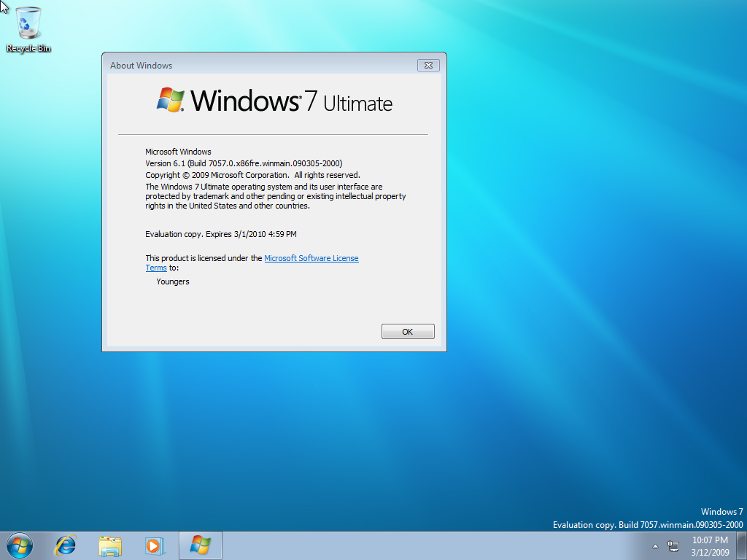
Task: Click OK in About Windows dialog
Action: pyautogui.click(x=408, y=332)
